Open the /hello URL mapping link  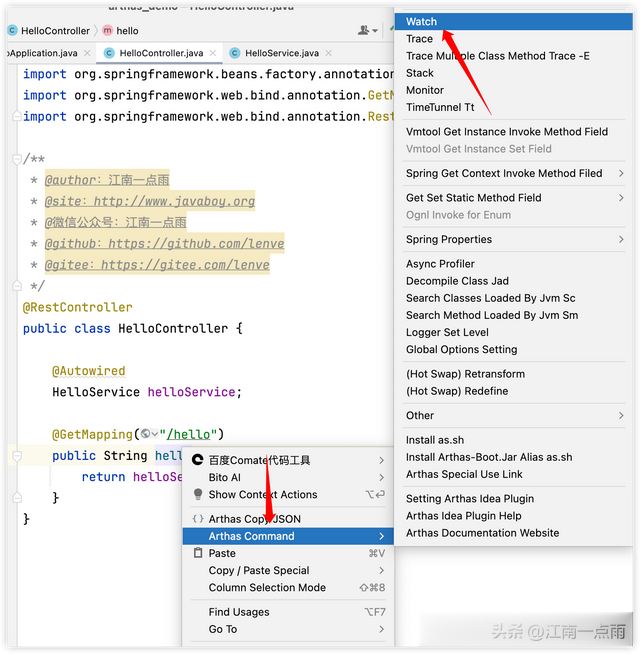(x=188, y=435)
